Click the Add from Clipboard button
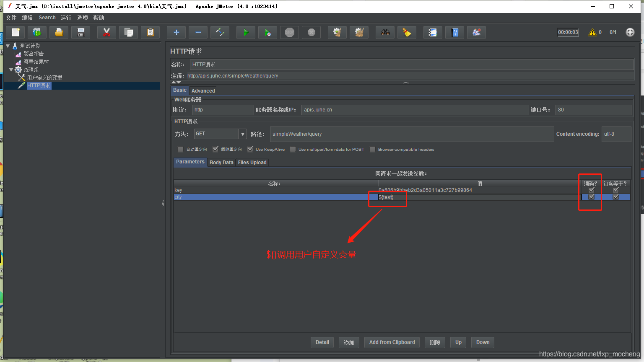The width and height of the screenshot is (644, 362). (392, 342)
